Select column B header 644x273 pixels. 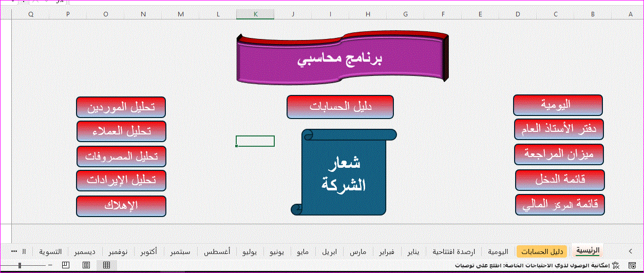point(593,15)
